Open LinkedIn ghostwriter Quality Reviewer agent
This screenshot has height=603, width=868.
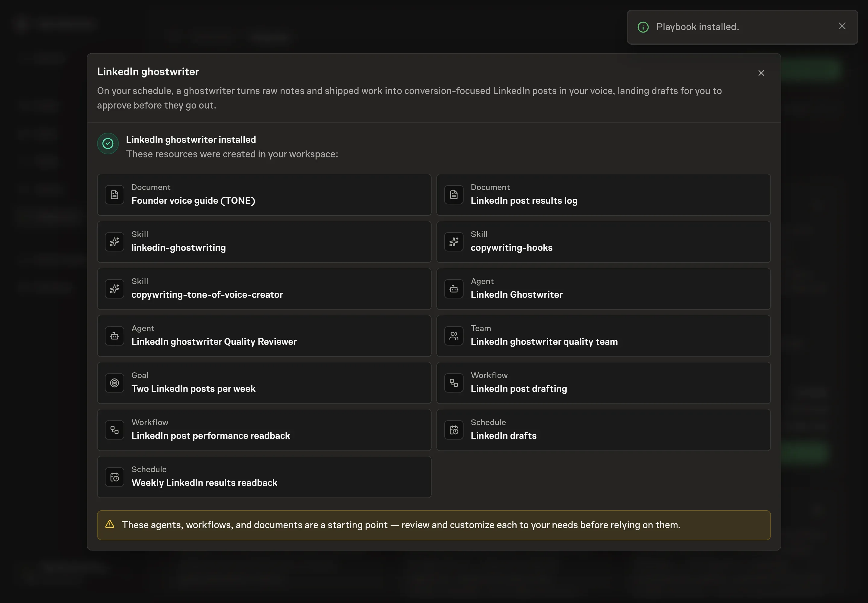click(x=264, y=336)
